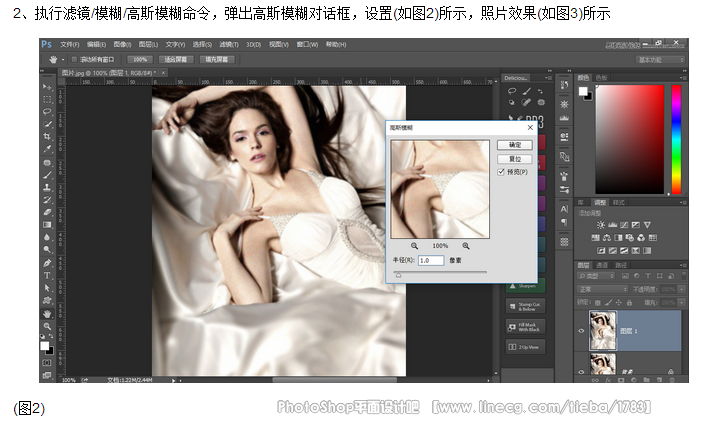The width and height of the screenshot is (701, 424).
Task: Toggle scroll all windows checkbox
Action: (74, 59)
